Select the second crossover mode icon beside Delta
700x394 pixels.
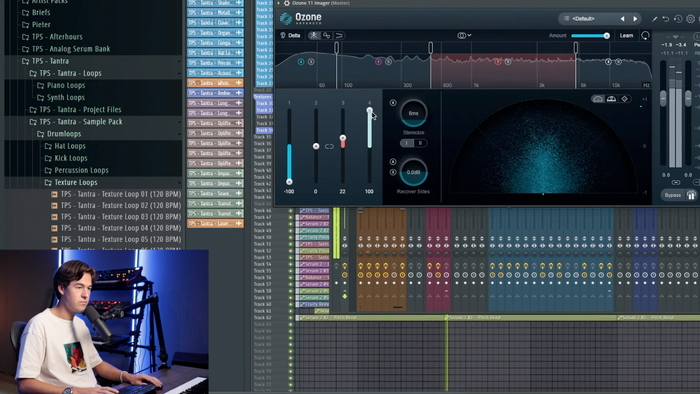[326, 35]
